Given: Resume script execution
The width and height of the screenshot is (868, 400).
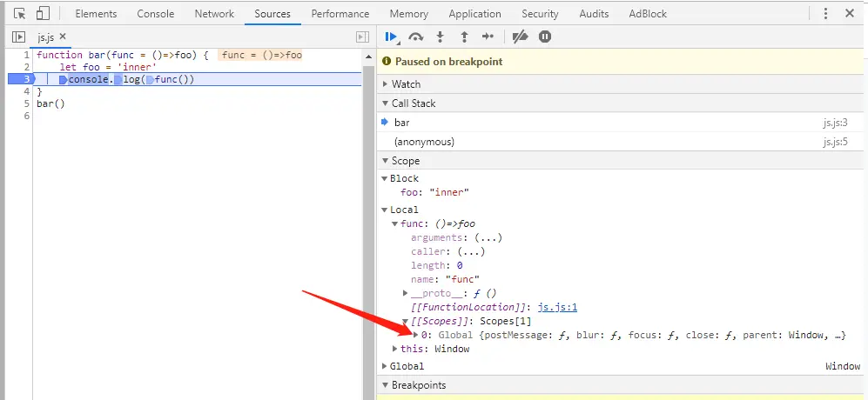Looking at the screenshot, I should 392,37.
